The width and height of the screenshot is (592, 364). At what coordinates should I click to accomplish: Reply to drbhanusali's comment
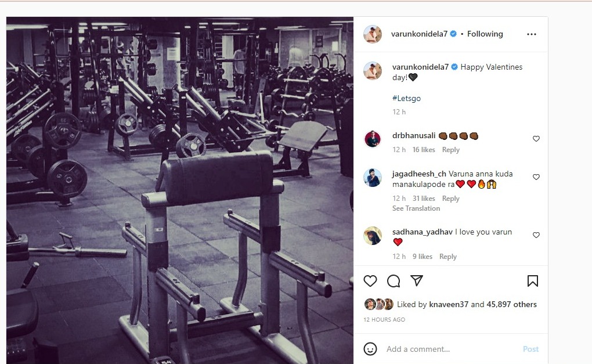click(451, 150)
